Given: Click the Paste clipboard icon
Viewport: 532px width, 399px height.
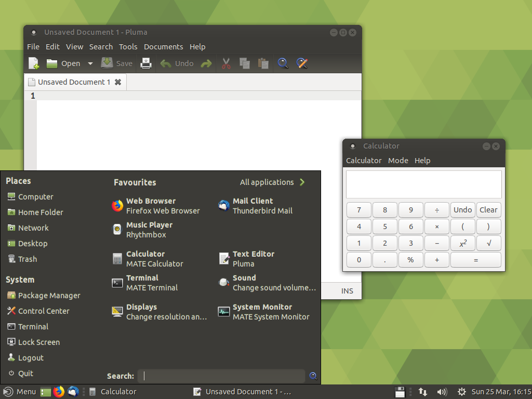Looking at the screenshot, I should (263, 63).
